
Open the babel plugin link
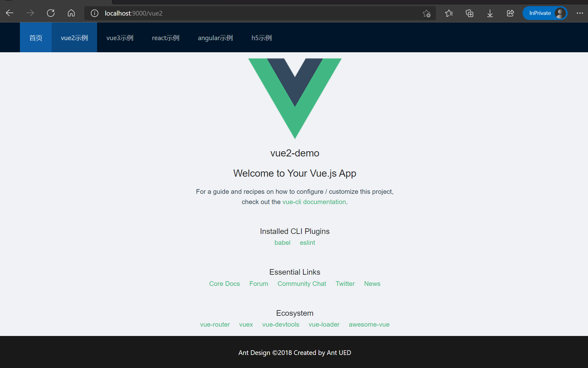click(x=282, y=243)
